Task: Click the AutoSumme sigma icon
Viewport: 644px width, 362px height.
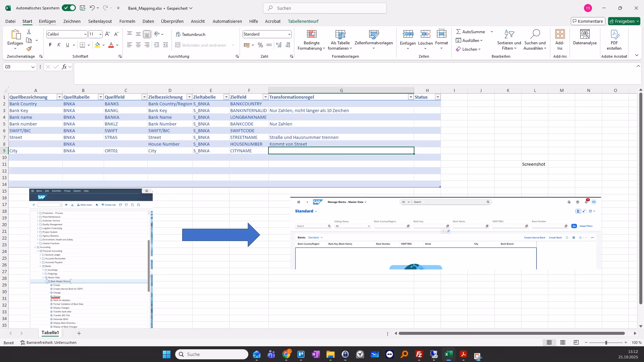Action: [x=458, y=32]
